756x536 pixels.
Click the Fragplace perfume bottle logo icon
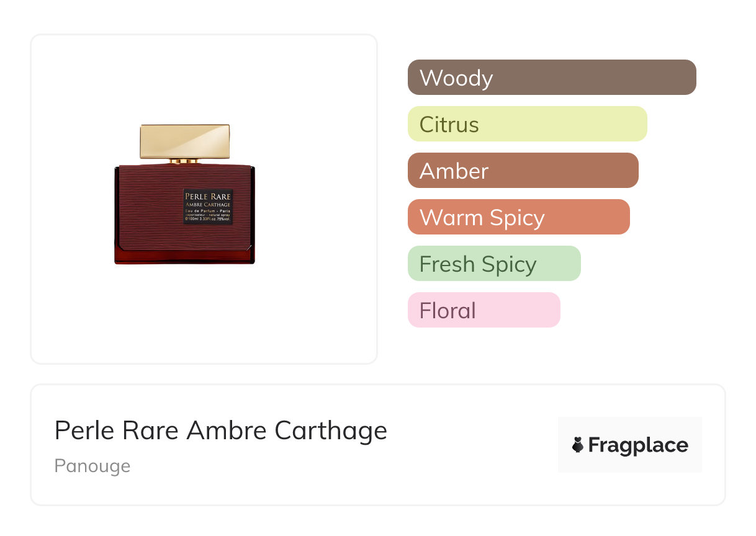[578, 445]
